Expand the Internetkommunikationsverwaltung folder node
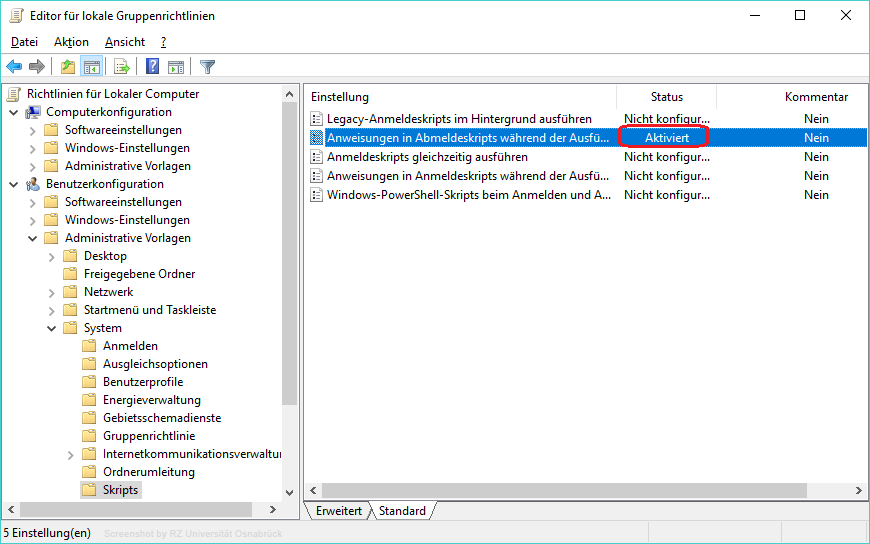 (x=71, y=454)
